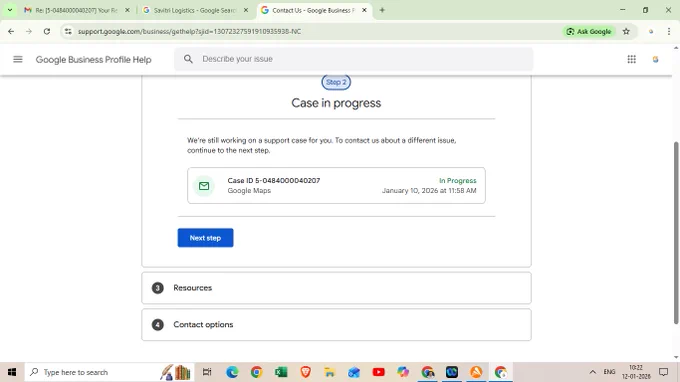
Task: Open the tab search dropdown
Action: point(10,10)
